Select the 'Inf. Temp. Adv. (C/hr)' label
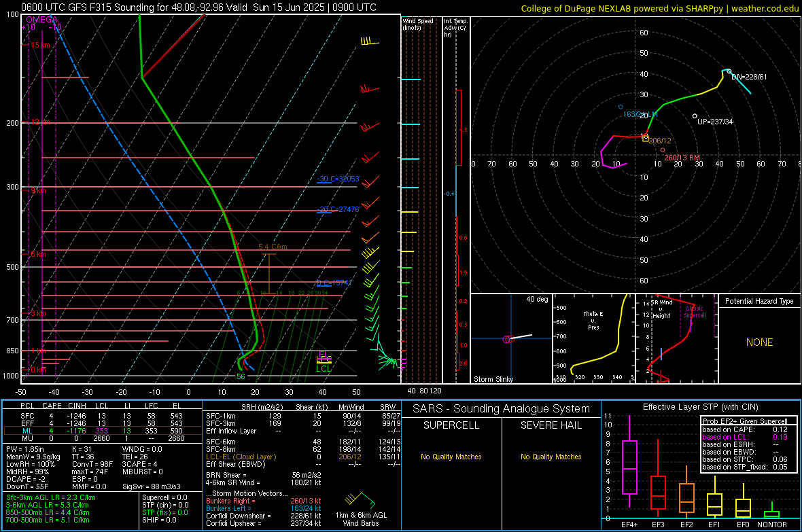802x532 pixels. point(455,28)
